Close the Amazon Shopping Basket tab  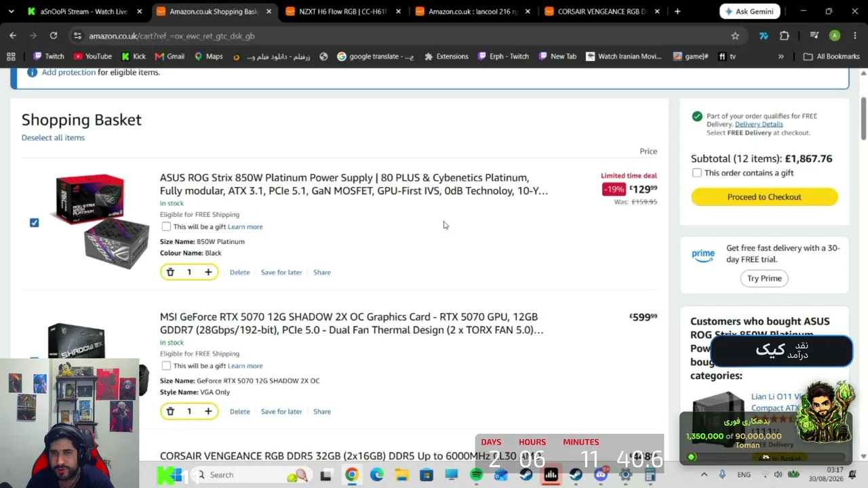click(269, 12)
